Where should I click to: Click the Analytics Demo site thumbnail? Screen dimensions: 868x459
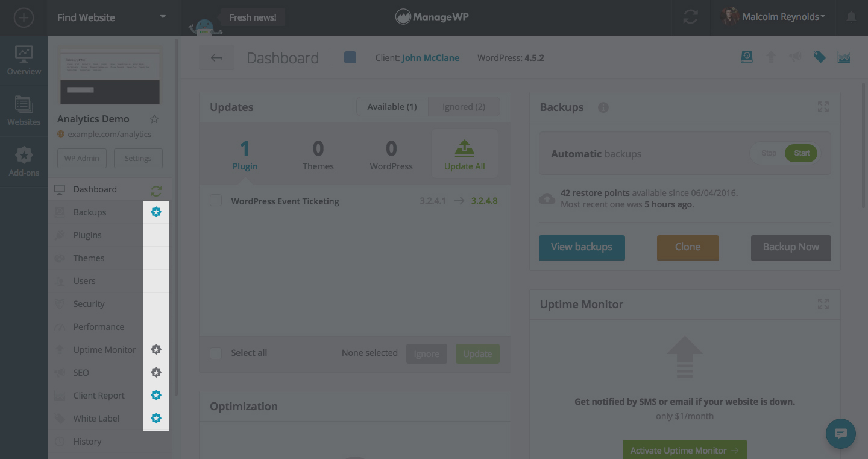pos(110,75)
